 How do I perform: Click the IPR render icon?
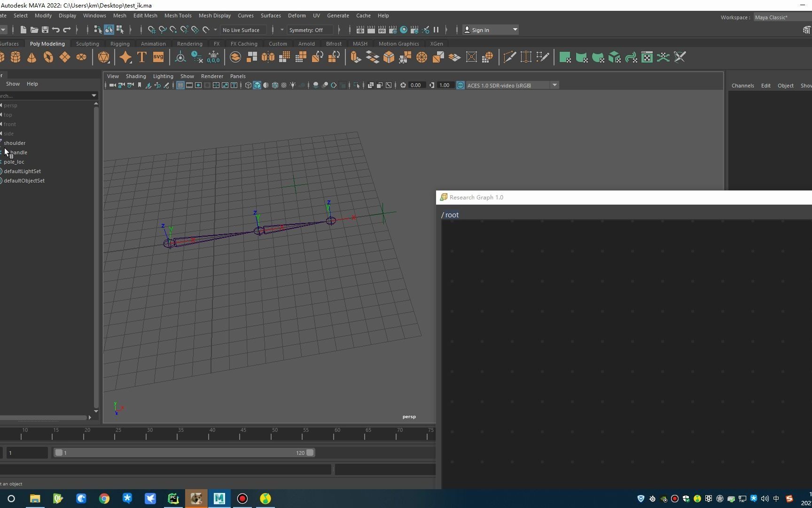[x=382, y=30]
